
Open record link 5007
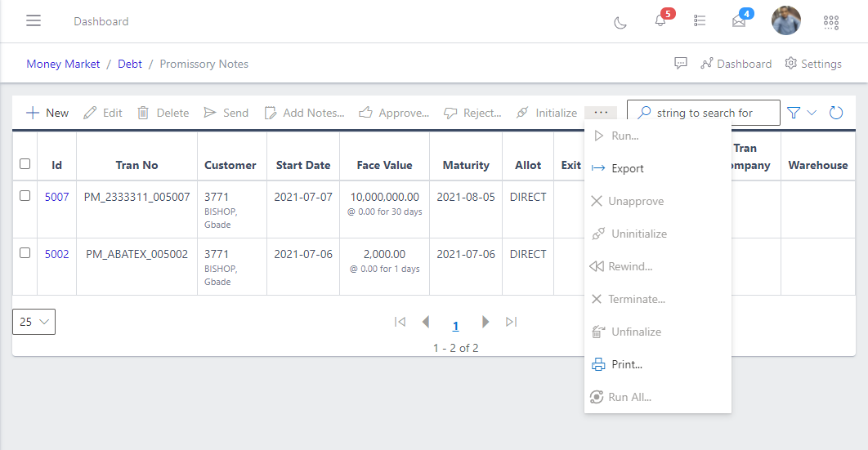click(57, 197)
